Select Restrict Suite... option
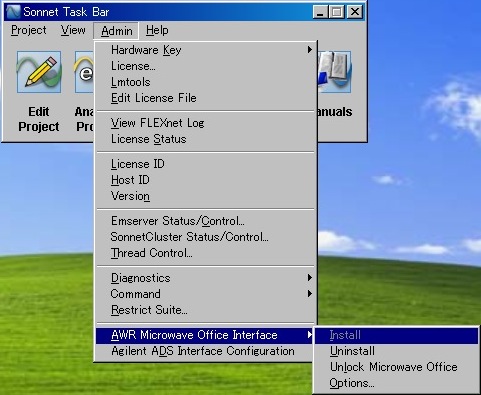The width and height of the screenshot is (481, 395). pos(205,310)
